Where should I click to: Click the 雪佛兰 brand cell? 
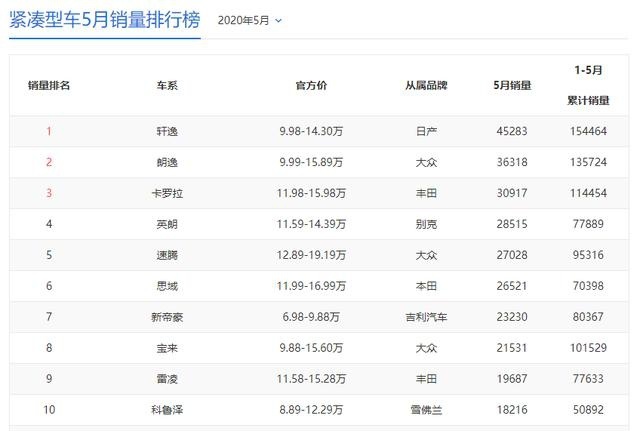[426, 410]
